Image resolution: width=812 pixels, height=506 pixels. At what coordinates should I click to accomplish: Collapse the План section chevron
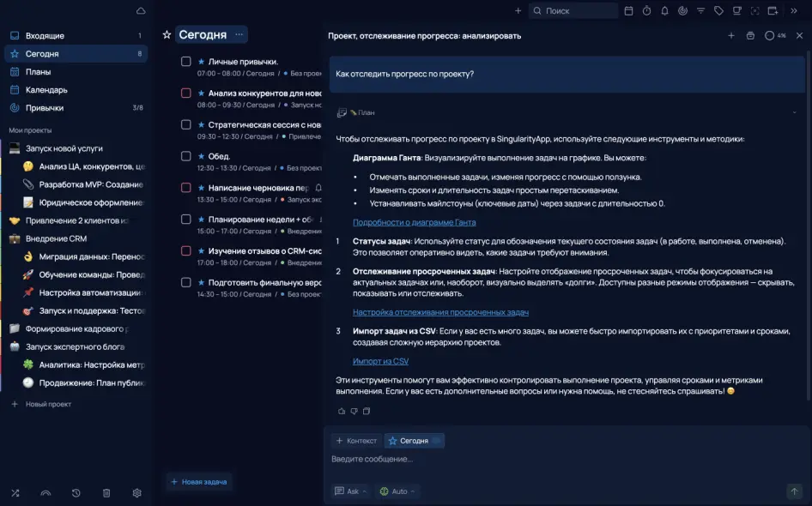tap(795, 112)
